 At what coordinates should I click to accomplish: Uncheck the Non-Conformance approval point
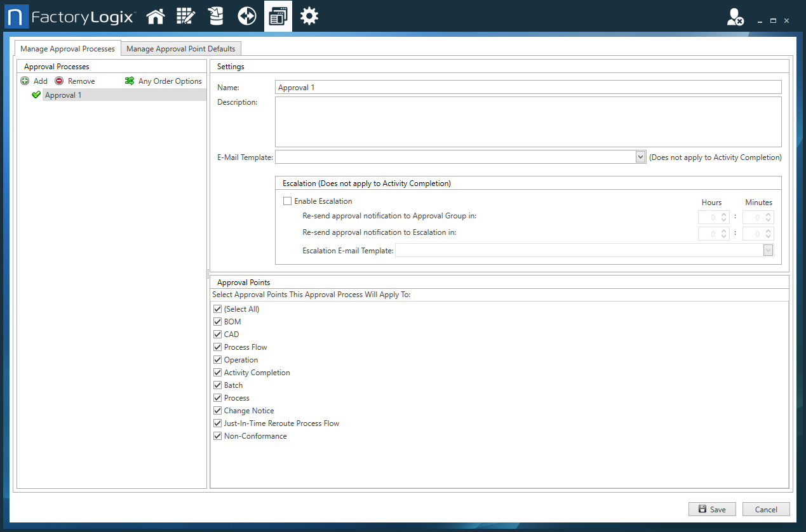pyautogui.click(x=218, y=436)
